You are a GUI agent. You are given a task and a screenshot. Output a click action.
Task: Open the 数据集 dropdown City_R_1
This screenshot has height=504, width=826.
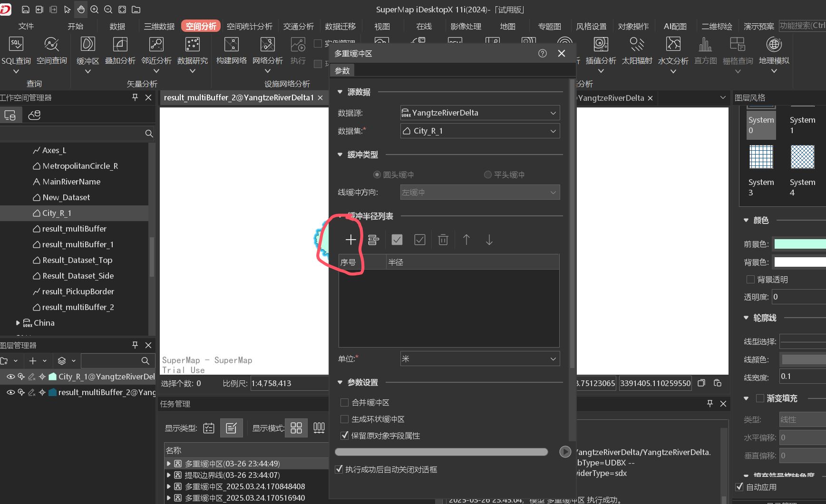[x=480, y=131]
